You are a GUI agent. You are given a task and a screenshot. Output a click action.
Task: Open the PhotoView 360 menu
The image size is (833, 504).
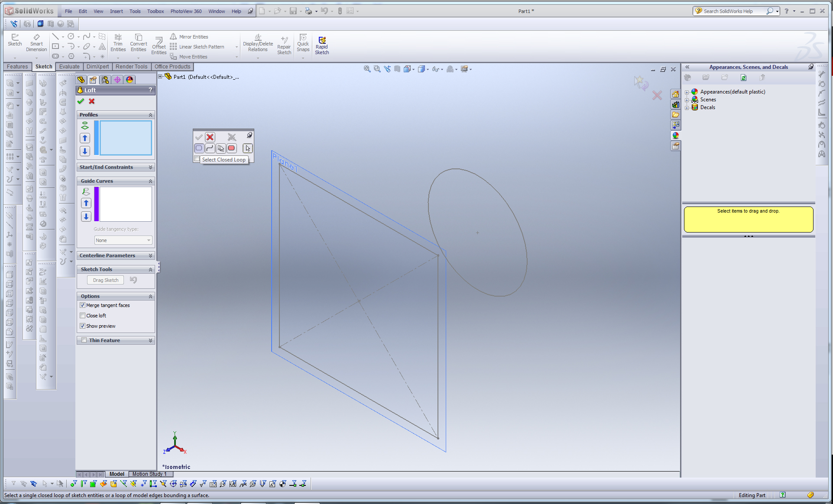coord(186,11)
